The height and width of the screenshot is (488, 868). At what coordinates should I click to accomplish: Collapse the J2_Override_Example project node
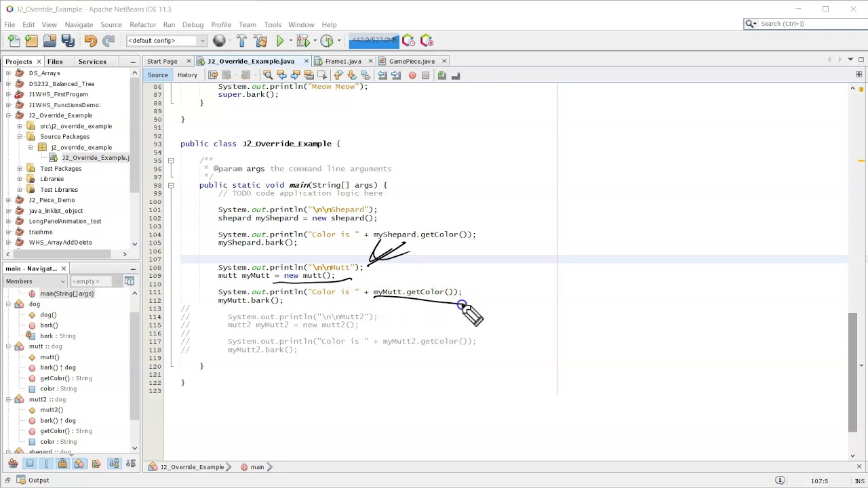8,115
